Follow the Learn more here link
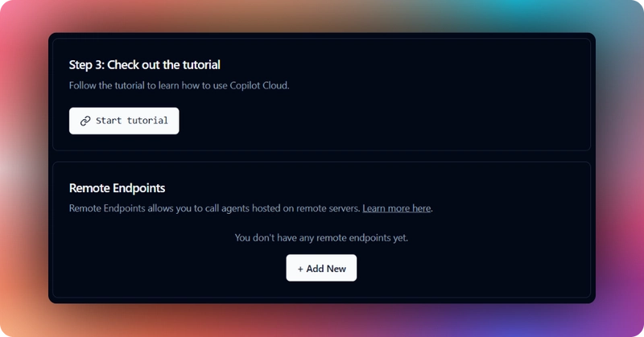Image resolution: width=644 pixels, height=337 pixels. [x=396, y=208]
